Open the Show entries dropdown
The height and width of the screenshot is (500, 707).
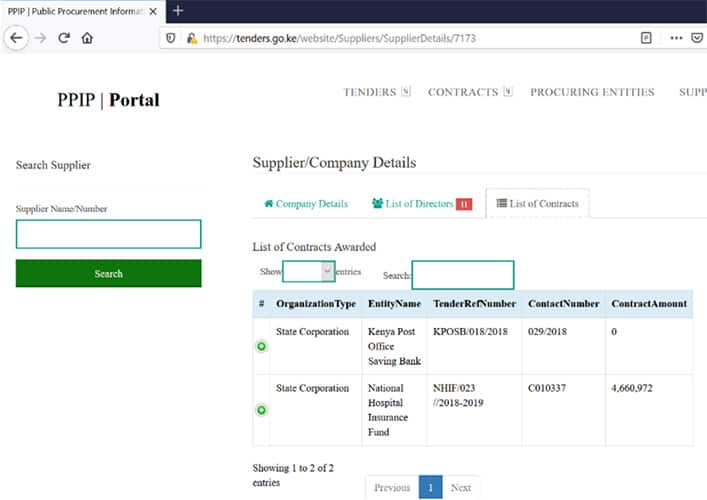[x=308, y=271]
